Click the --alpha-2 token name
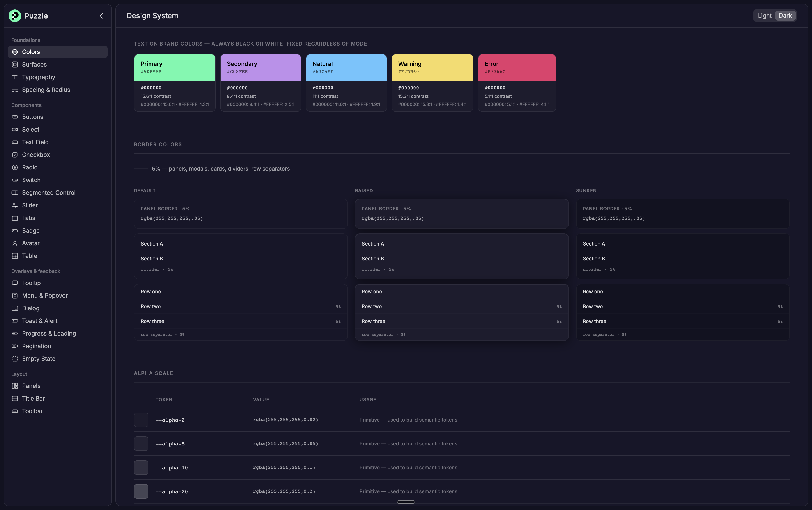The height and width of the screenshot is (510, 812). [170, 420]
